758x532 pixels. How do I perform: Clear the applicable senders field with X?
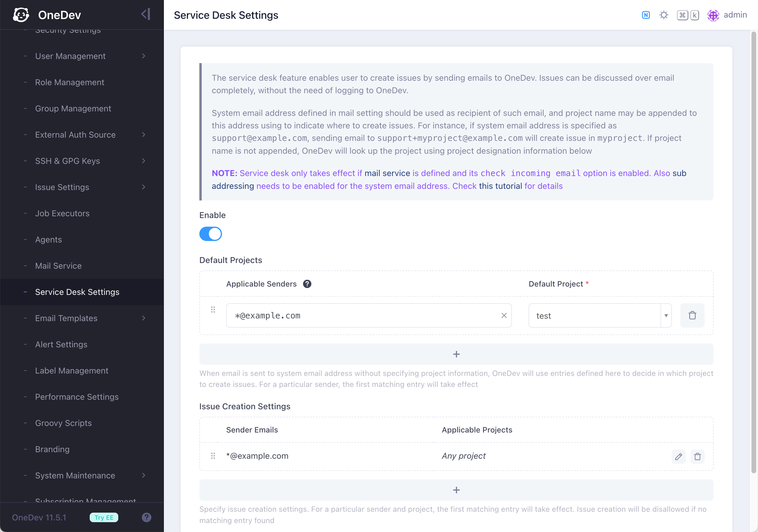click(x=504, y=315)
